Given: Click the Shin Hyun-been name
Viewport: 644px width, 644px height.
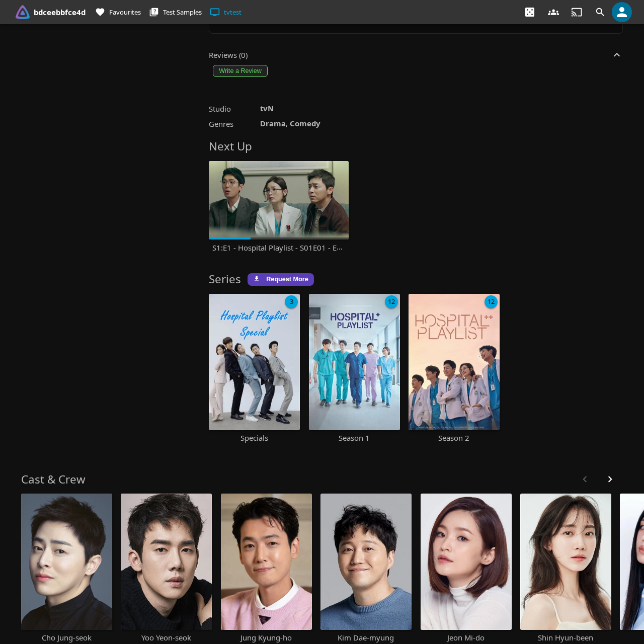Looking at the screenshot, I should (x=566, y=638).
